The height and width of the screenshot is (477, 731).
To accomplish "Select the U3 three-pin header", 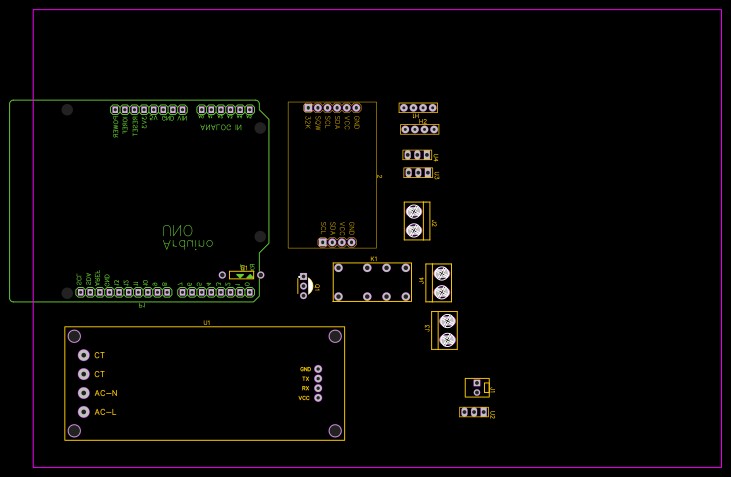I will pyautogui.click(x=418, y=173).
